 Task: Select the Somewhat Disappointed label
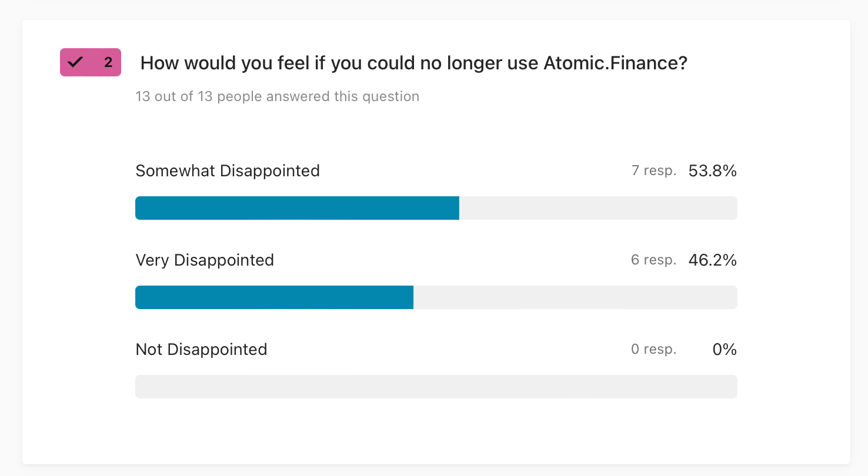point(228,171)
